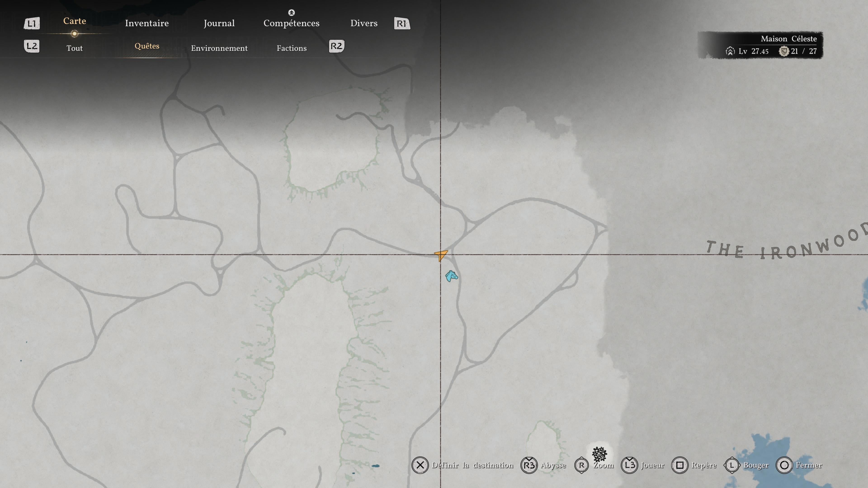Screen dimensions: 868x488
Task: Click the L3 Joueur button icon
Action: (629, 465)
